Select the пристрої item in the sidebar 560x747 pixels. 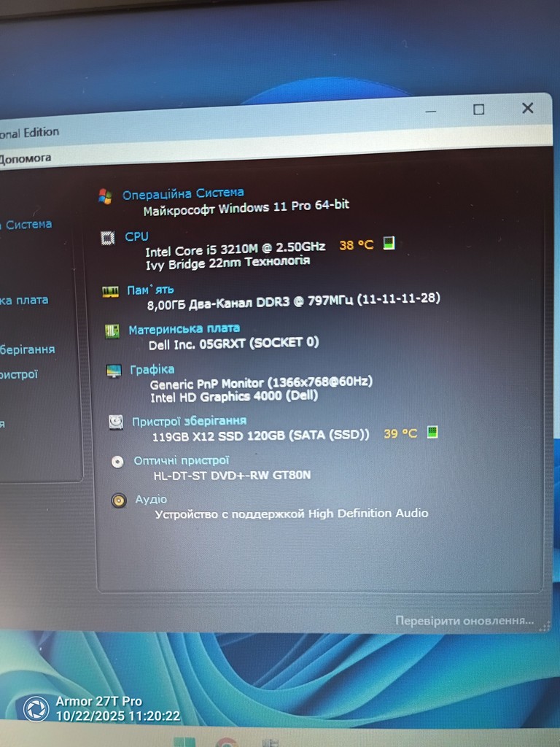pyautogui.click(x=18, y=374)
